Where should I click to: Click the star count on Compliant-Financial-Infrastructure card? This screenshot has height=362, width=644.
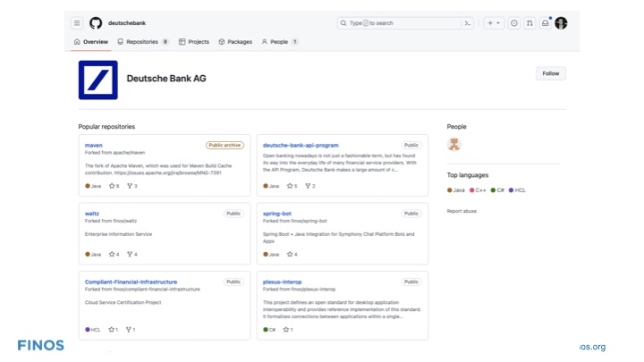114,330
